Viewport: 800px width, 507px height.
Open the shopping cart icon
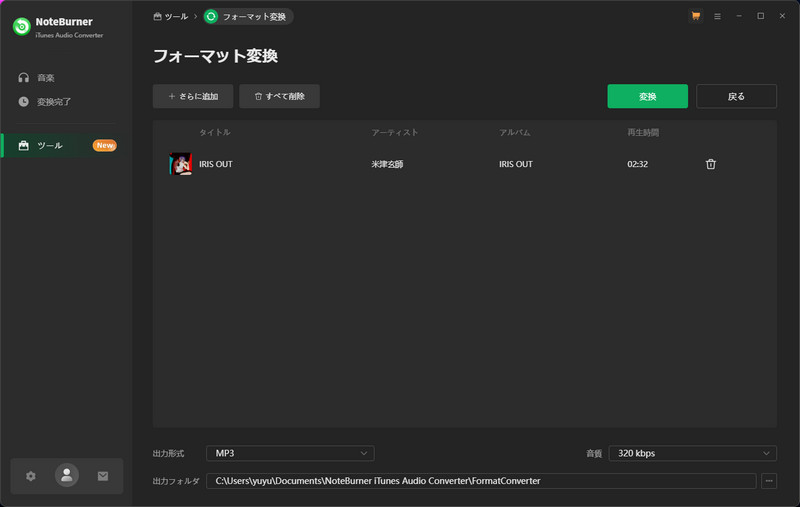tap(695, 16)
